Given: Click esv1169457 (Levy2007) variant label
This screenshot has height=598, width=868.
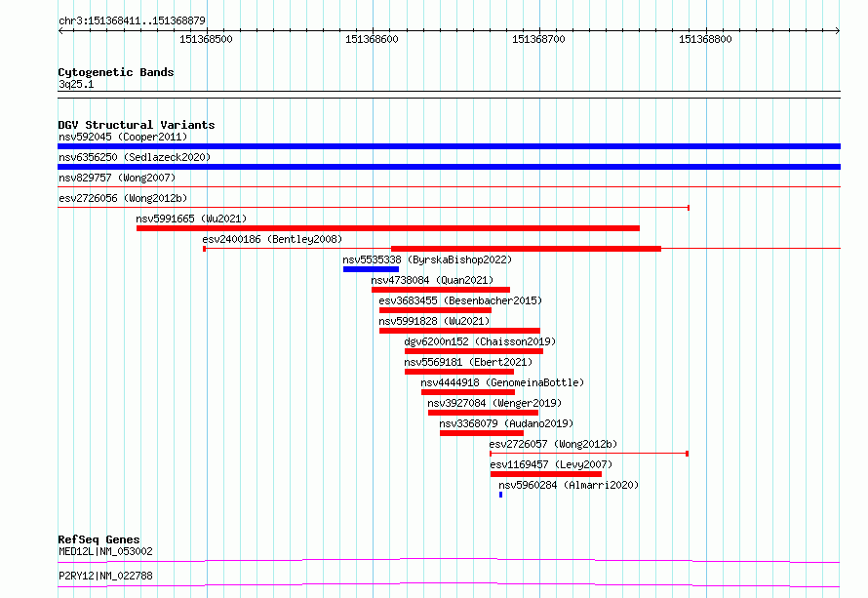Looking at the screenshot, I should [551, 464].
